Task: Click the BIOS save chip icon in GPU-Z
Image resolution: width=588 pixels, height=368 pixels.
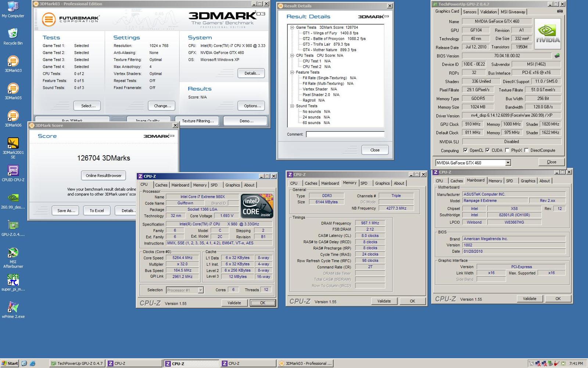Action: [x=557, y=56]
